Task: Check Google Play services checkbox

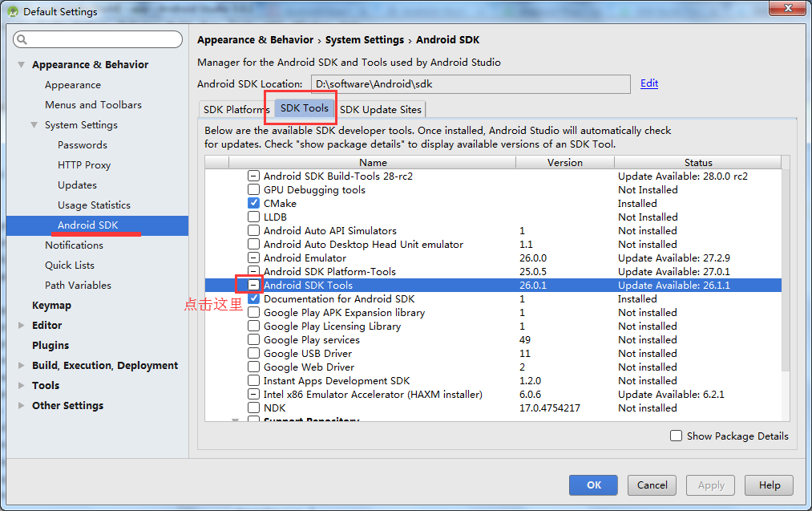Action: point(253,339)
